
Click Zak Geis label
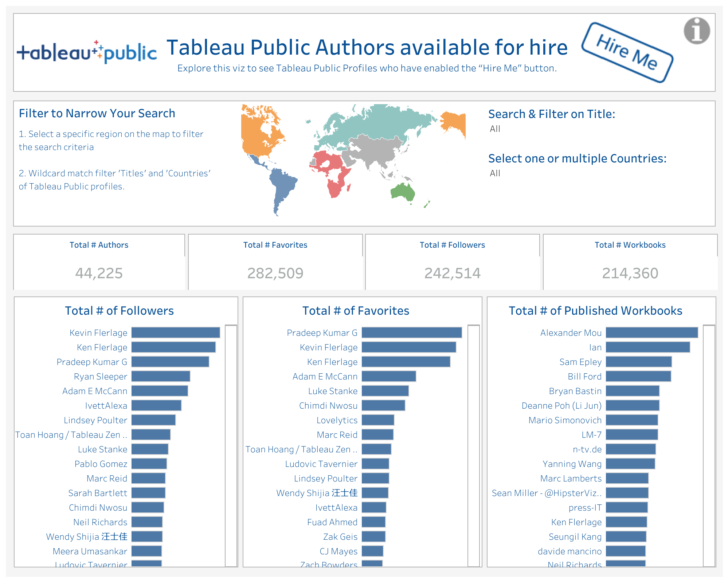coord(340,537)
